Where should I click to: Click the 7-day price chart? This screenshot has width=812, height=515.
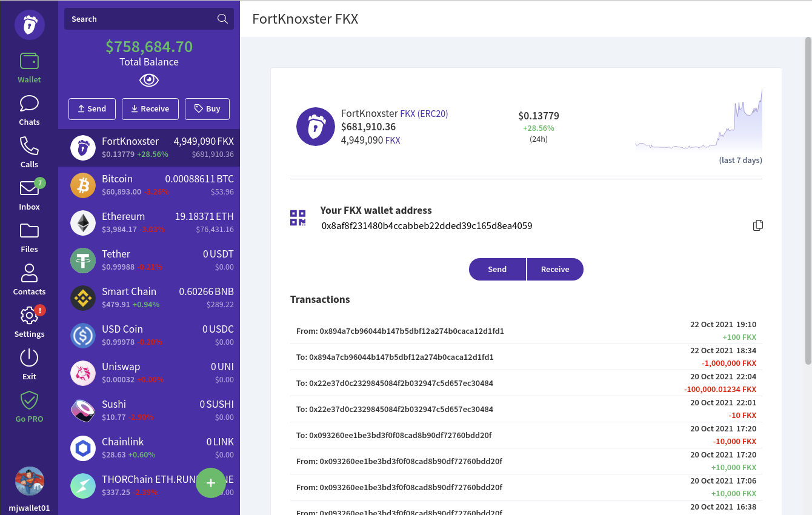(699, 120)
